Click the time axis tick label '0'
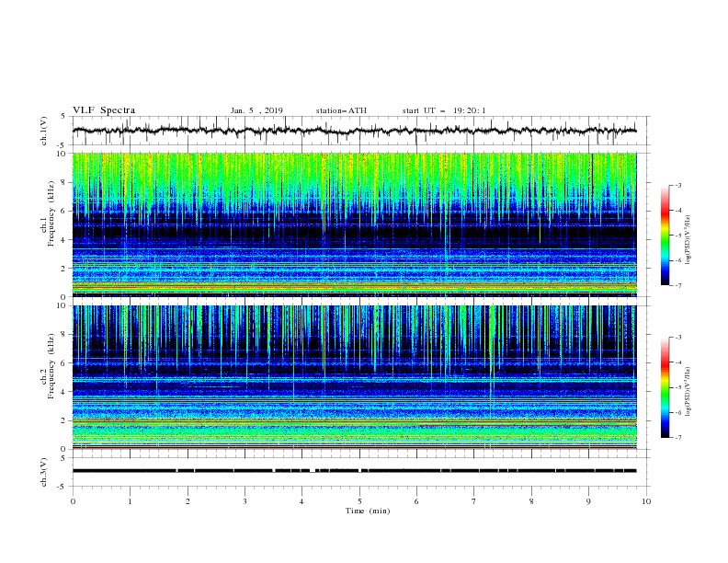 pyautogui.click(x=73, y=501)
